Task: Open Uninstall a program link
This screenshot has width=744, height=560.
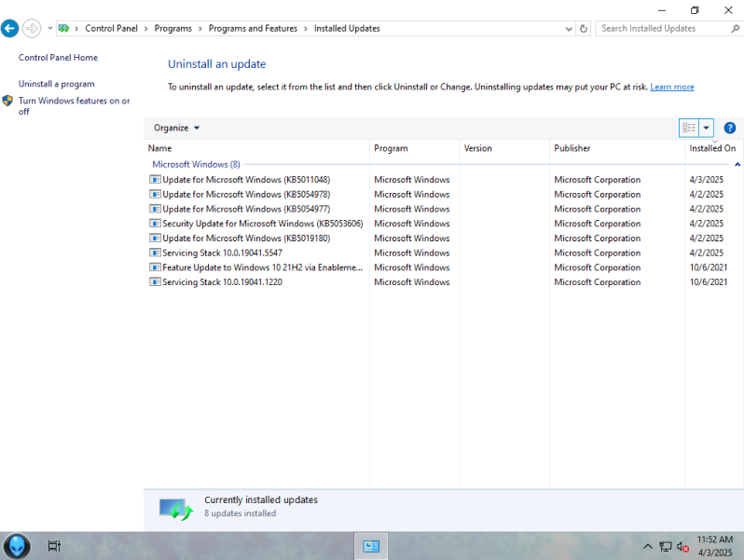Action: [57, 84]
